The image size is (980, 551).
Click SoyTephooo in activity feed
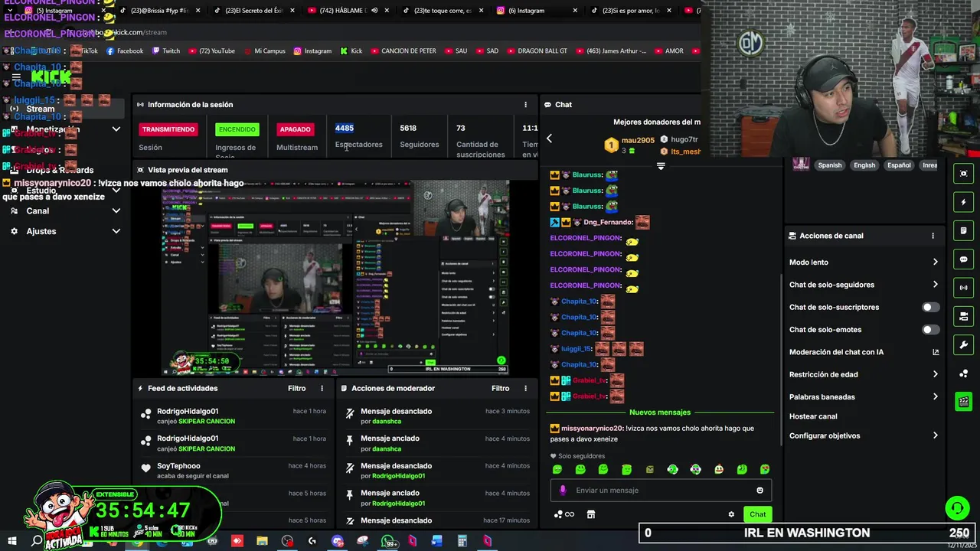(x=178, y=466)
